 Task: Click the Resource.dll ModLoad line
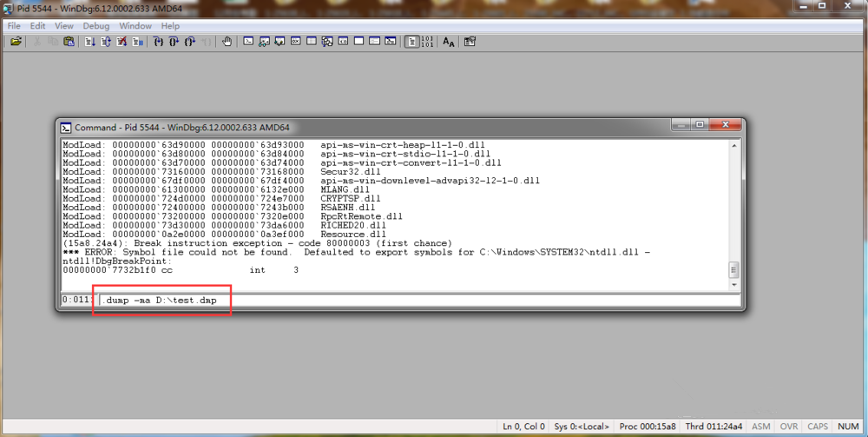tap(224, 235)
